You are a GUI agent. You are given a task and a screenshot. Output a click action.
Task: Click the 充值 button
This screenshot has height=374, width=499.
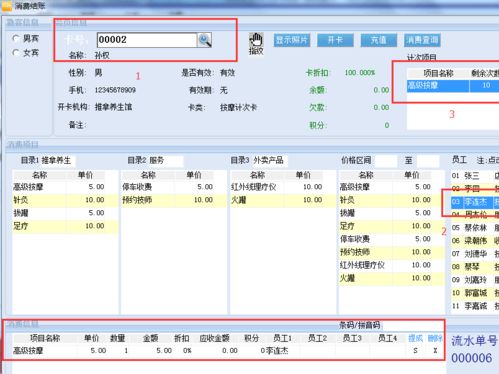pyautogui.click(x=379, y=40)
